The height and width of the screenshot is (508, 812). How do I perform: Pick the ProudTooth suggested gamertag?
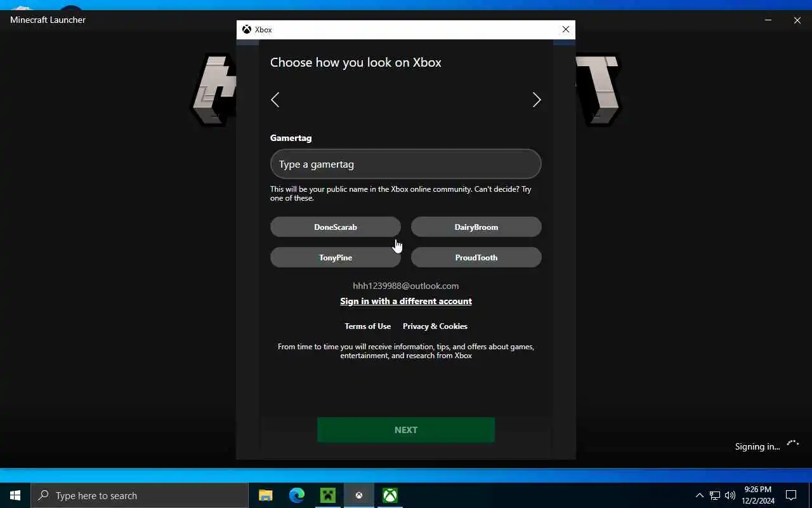click(476, 257)
